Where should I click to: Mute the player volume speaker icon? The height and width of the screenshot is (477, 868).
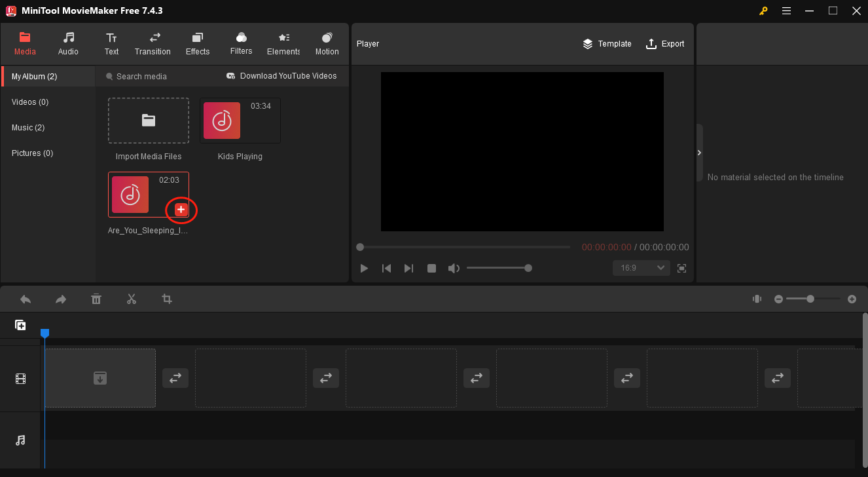pyautogui.click(x=454, y=268)
